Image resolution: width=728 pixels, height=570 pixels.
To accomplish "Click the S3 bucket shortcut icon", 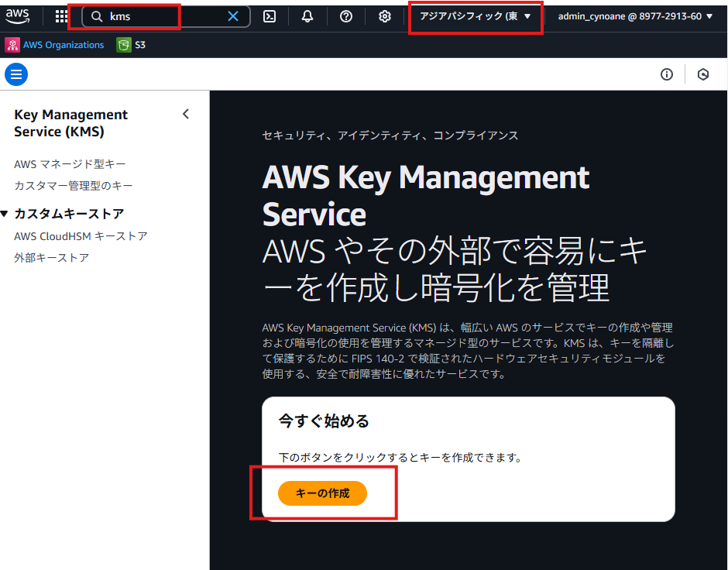I will [123, 45].
